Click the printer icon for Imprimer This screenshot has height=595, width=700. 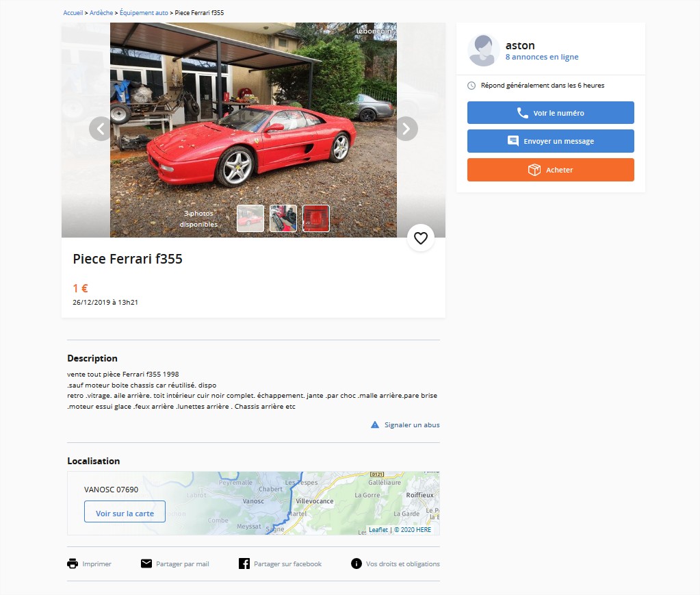point(73,564)
